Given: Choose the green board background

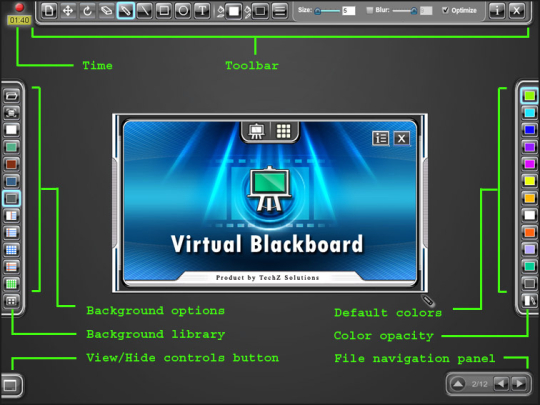Looking at the screenshot, I should (11, 147).
